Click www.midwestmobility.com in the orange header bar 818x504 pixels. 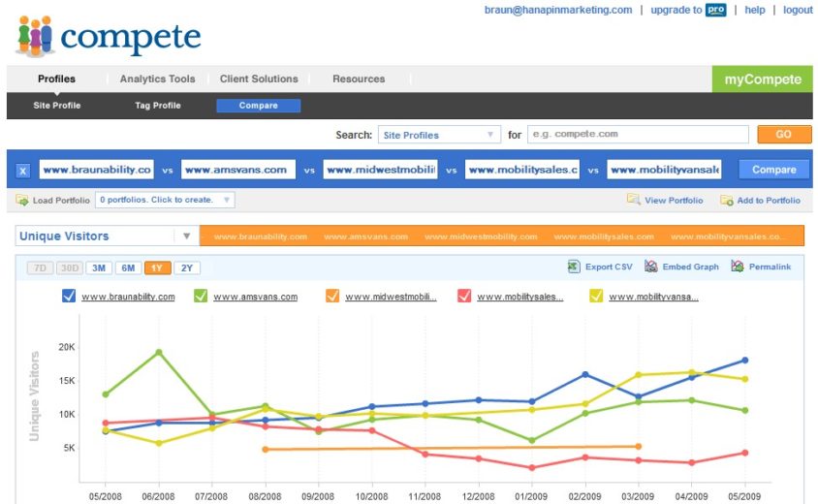(x=481, y=236)
